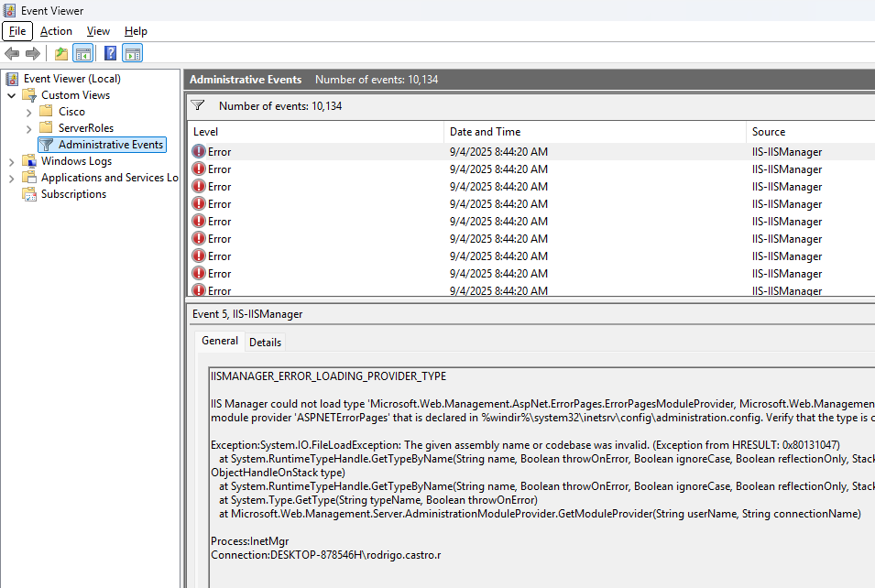Select the Subscriptions tree item
This screenshot has height=588, width=875.
73,193
